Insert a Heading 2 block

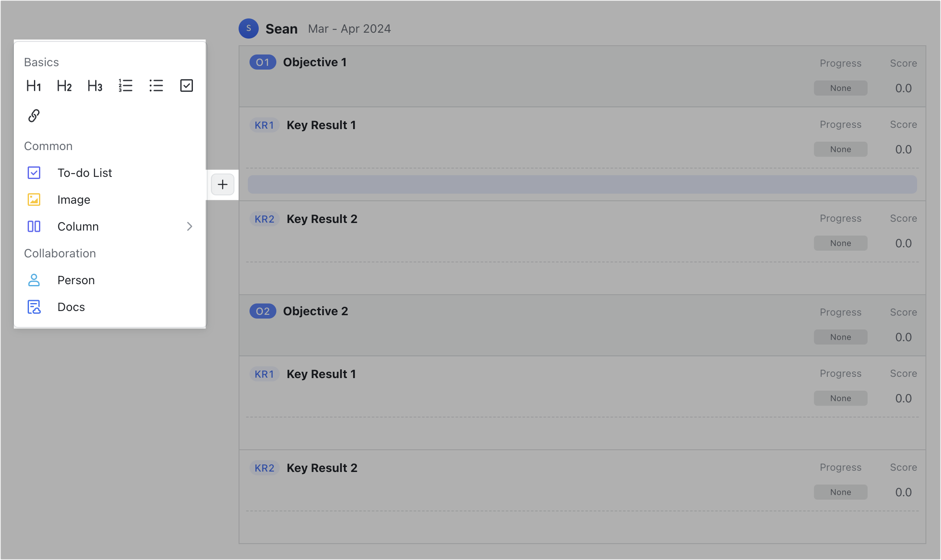pos(64,86)
